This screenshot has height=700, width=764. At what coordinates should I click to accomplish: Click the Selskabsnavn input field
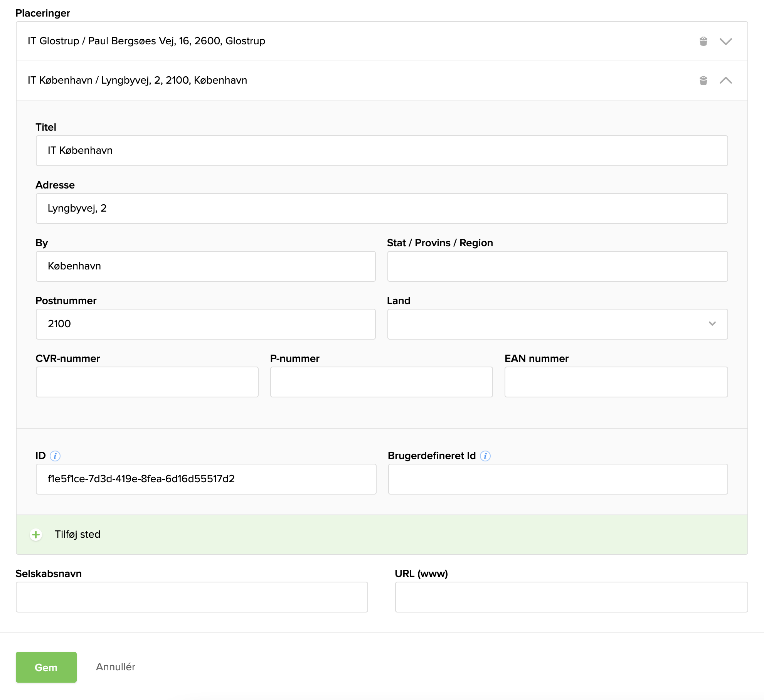192,597
